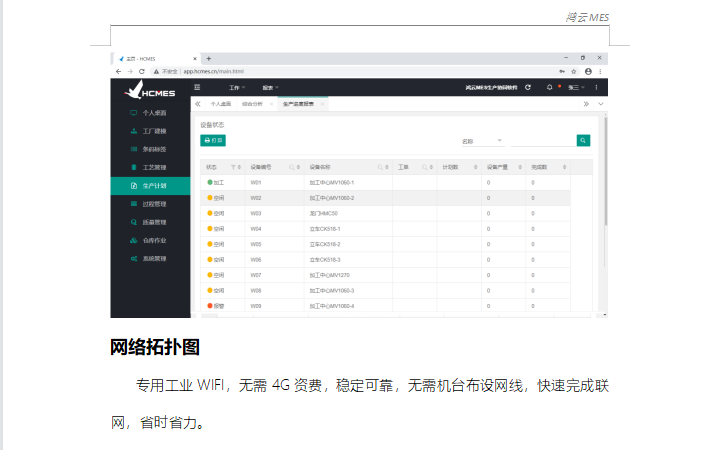Click the green search button
717x450 pixels.
click(583, 141)
